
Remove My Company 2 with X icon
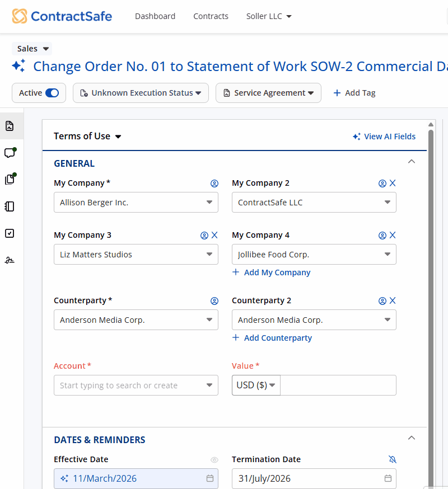point(393,183)
